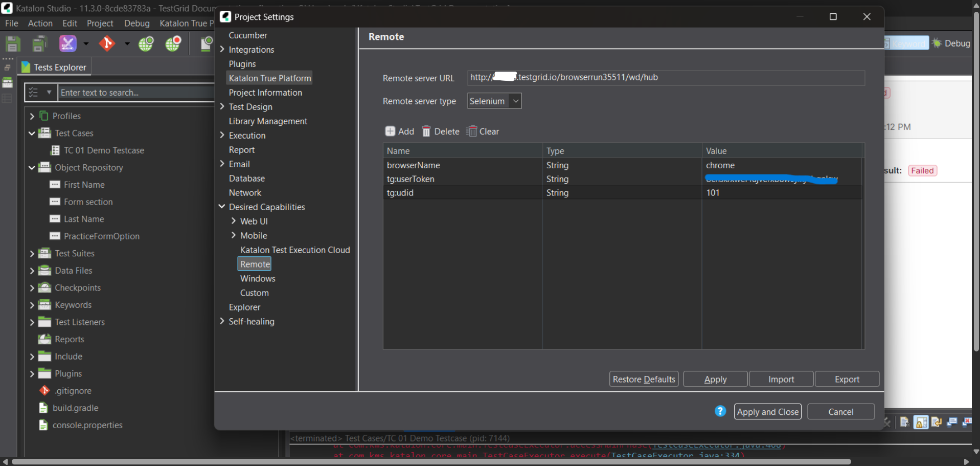Click the Reports folder icon

pos(45,339)
